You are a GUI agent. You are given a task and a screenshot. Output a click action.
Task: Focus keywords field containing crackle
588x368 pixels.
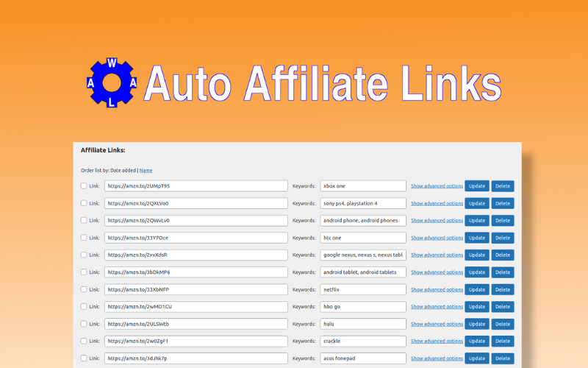coord(363,341)
